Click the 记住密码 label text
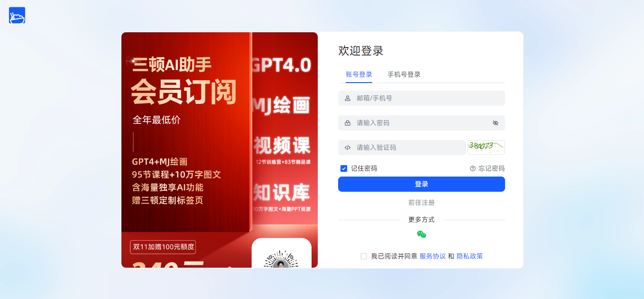 364,168
